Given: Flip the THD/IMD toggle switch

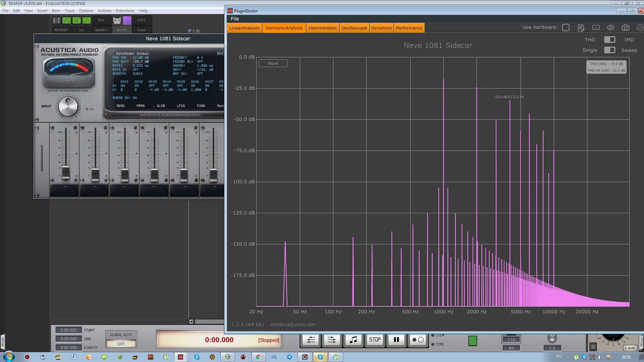Looking at the screenshot, I should coord(609,40).
